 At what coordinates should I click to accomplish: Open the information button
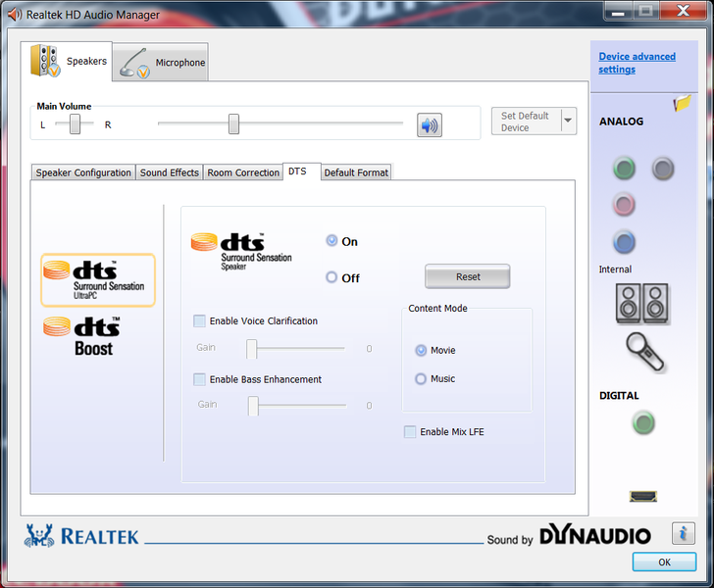point(683,533)
